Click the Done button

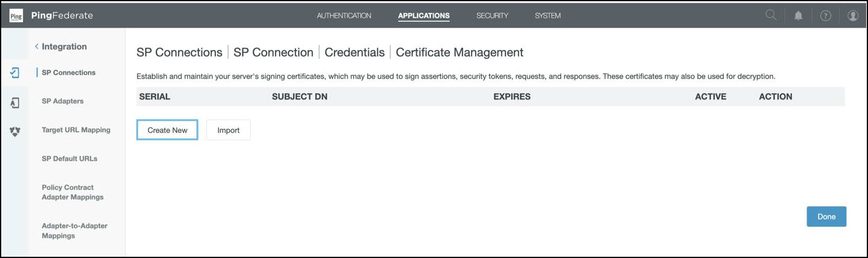coord(826,217)
